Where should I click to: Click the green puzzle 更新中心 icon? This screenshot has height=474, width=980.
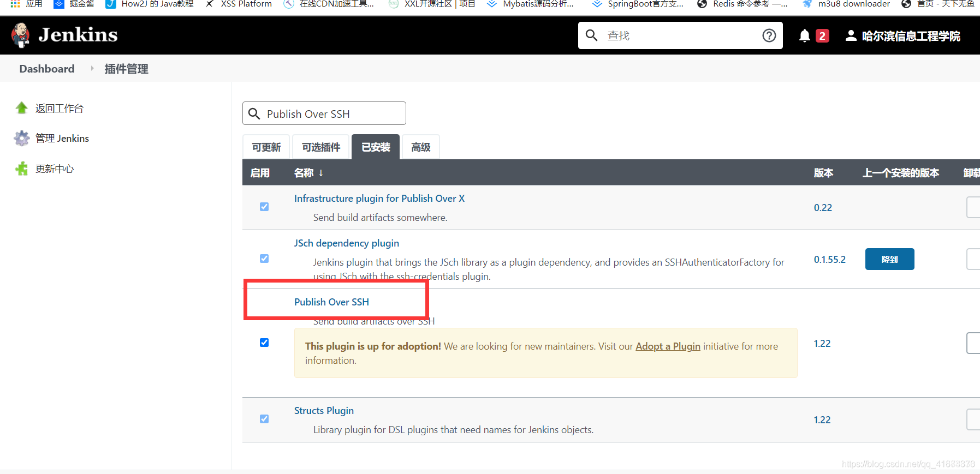tap(22, 169)
